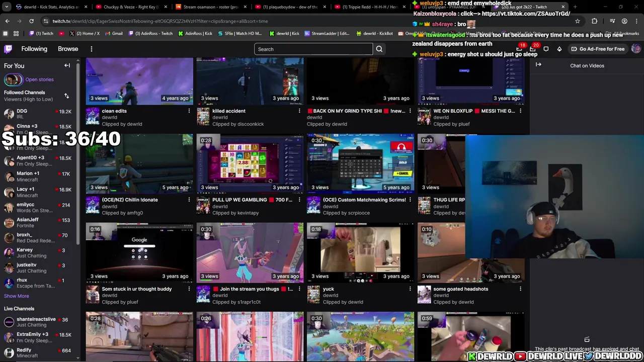Go back in the browser
Image resolution: width=644 pixels, height=362 pixels.
tap(7, 21)
